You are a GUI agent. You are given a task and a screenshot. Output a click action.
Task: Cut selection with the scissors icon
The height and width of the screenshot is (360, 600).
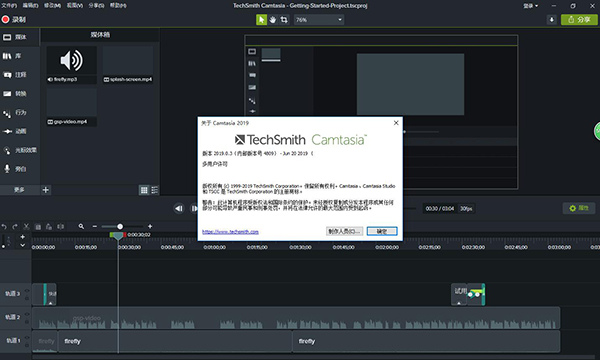click(x=26, y=226)
